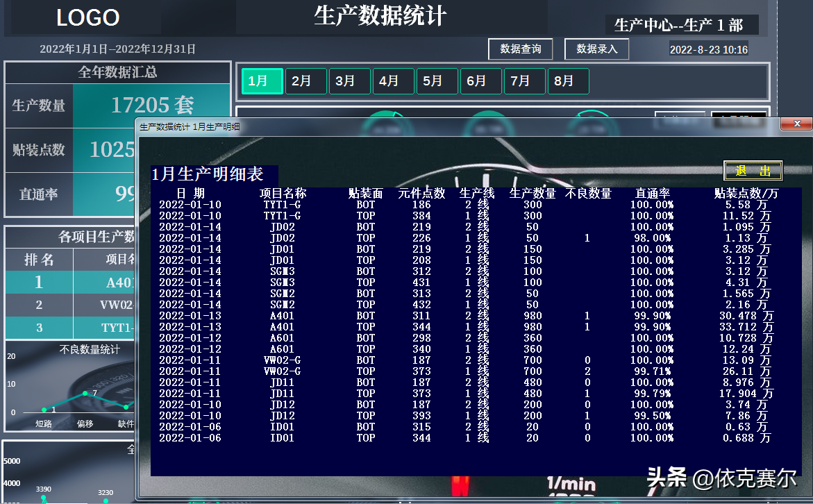This screenshot has width=813, height=504.
Task: Click the 3390 data label on bottom chart
Action: pos(44,489)
